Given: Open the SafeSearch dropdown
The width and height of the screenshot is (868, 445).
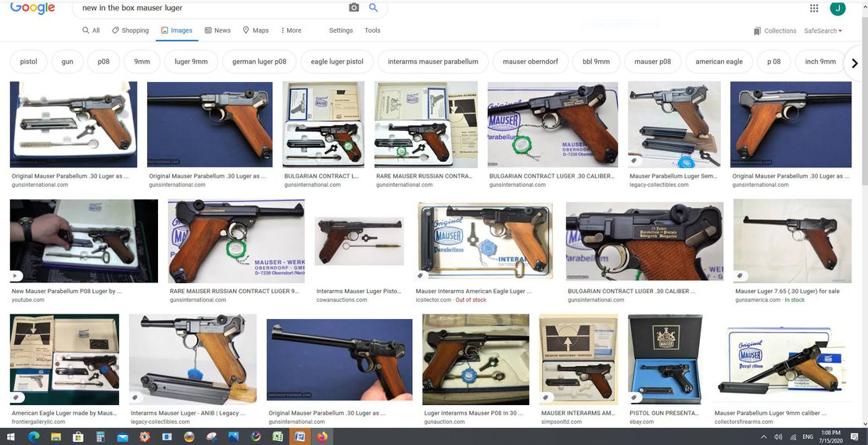Looking at the screenshot, I should coord(823,31).
